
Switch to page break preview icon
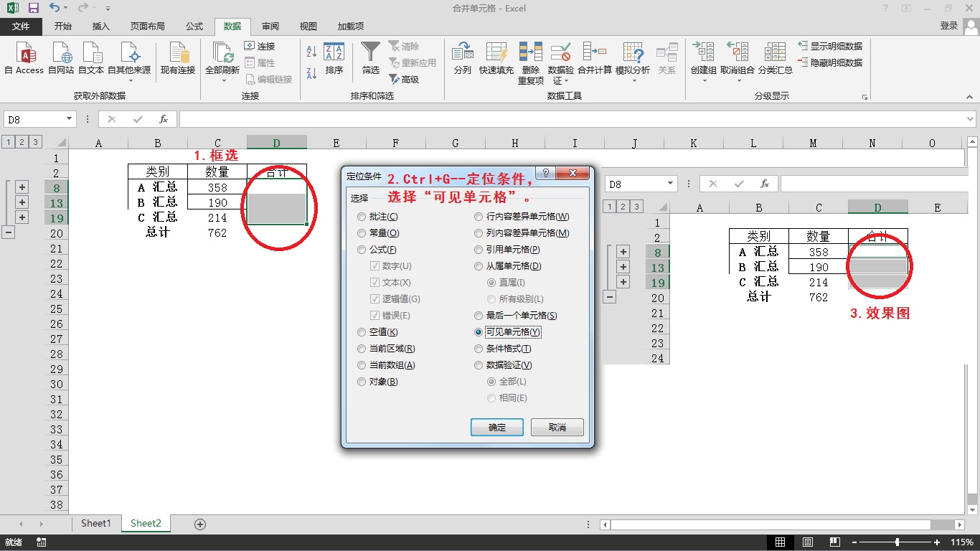pos(834,542)
